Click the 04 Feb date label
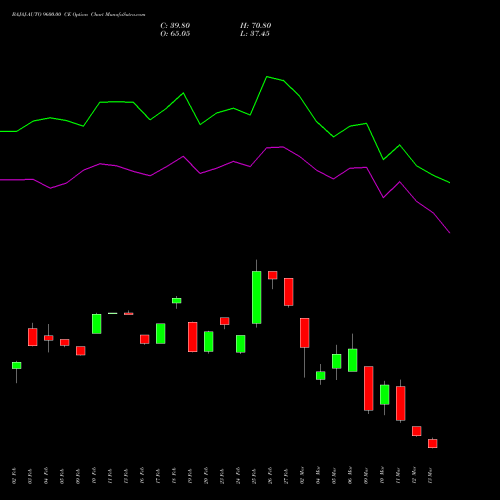Image resolution: width=500 pixels, height=500 pixels. (x=46, y=476)
